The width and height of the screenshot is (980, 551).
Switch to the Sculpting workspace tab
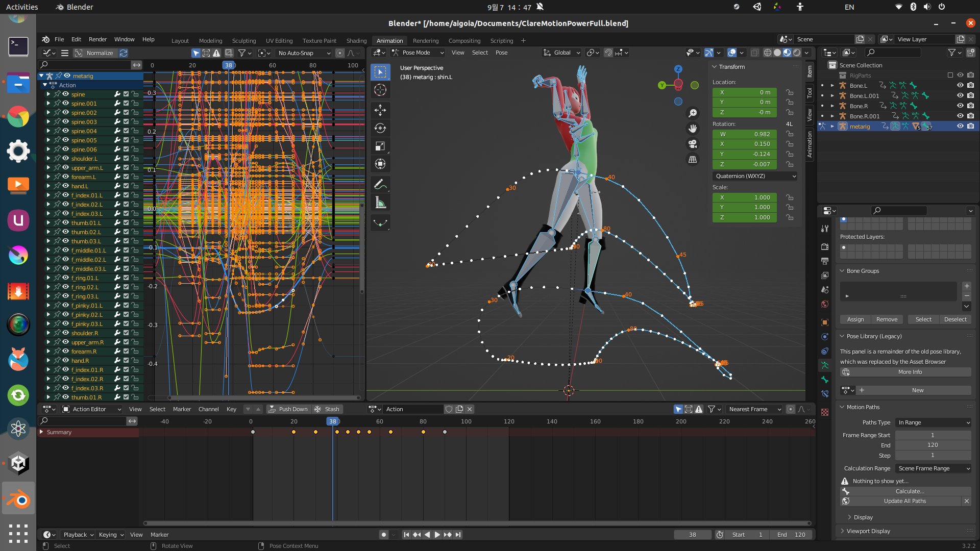(244, 41)
